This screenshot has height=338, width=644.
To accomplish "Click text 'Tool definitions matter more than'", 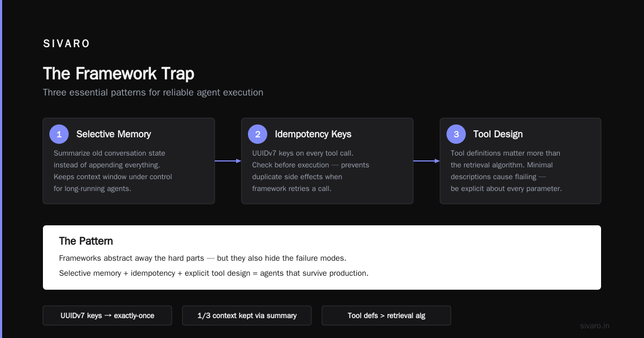I will (x=506, y=153).
